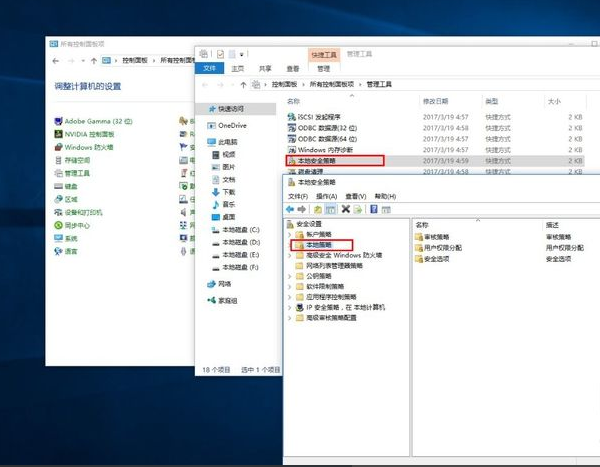This screenshot has height=467, width=600.
Task: Sort files by 修改日期 column header
Action: [438, 102]
